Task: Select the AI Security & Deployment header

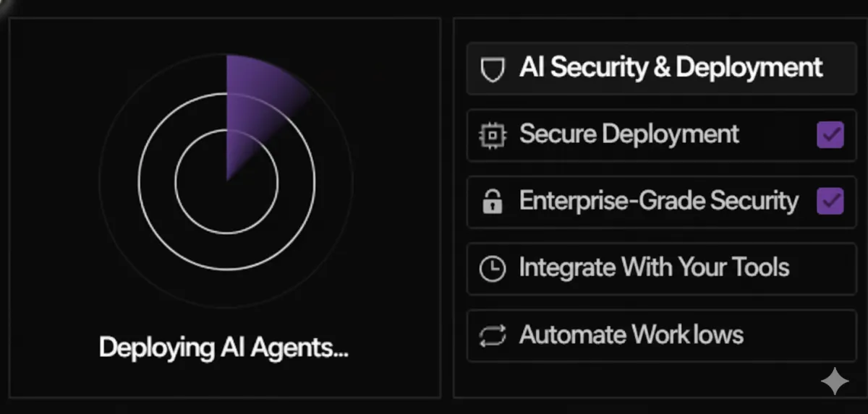Action: tap(661, 69)
